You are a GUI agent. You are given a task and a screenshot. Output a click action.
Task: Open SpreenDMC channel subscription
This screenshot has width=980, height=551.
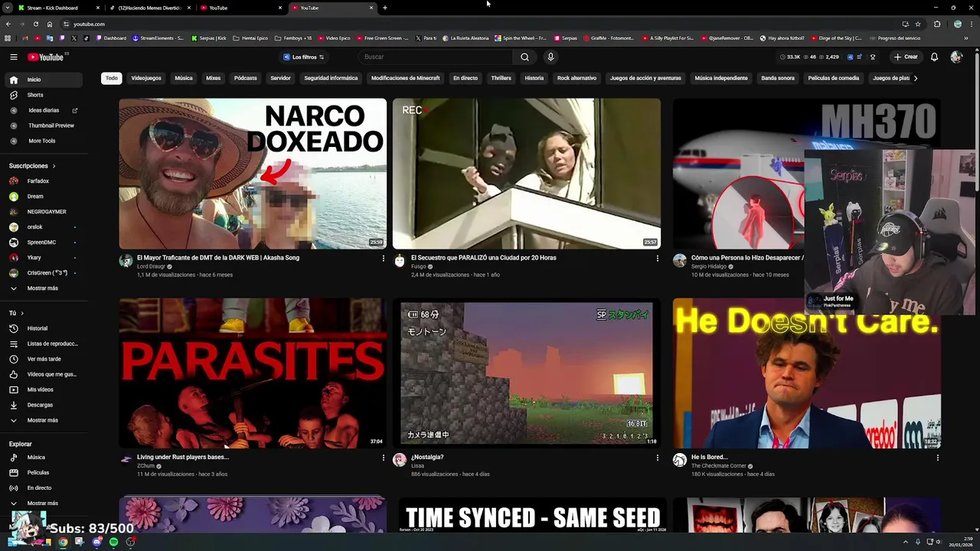point(43,243)
